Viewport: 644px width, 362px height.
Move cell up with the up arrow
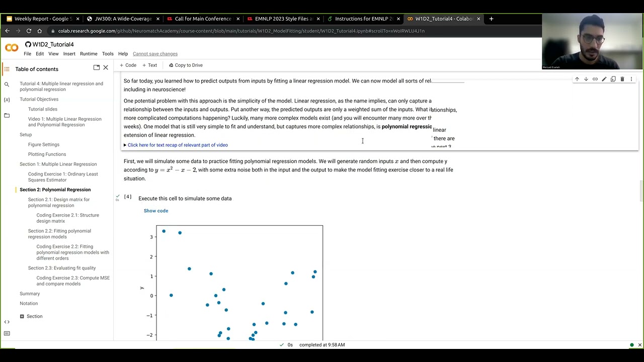[x=577, y=79]
